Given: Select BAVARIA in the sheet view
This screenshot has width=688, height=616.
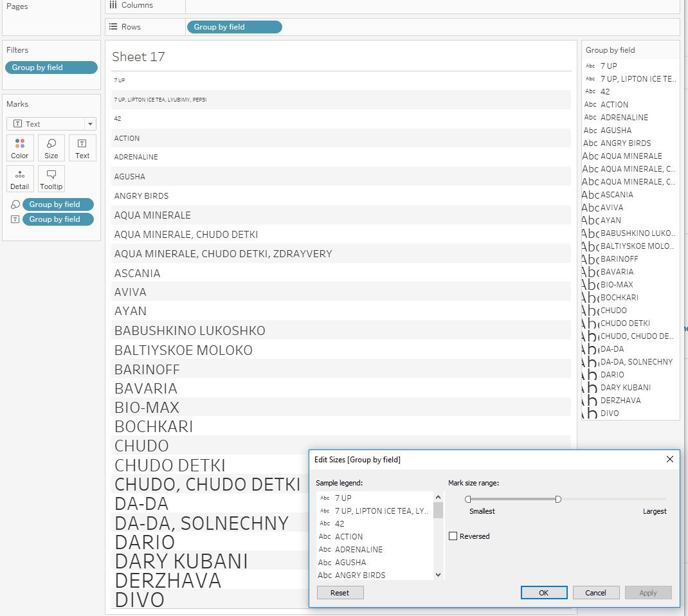Looking at the screenshot, I should click(x=146, y=389).
